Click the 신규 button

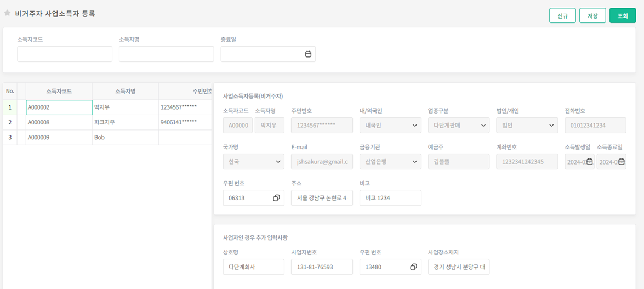click(x=562, y=16)
